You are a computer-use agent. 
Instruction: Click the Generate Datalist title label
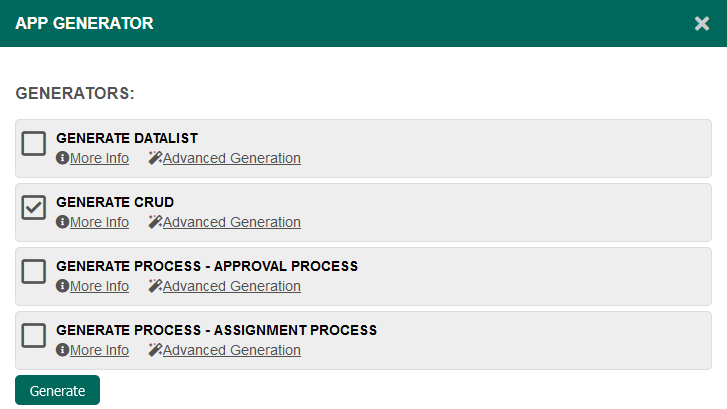127,138
